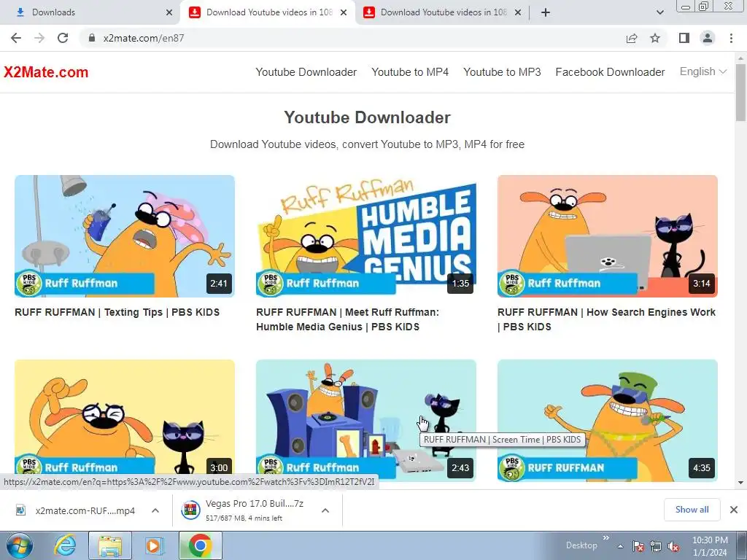Click title Meet Ruff Ruffman: Humble Media Genius
747x560 pixels.
coord(347,319)
